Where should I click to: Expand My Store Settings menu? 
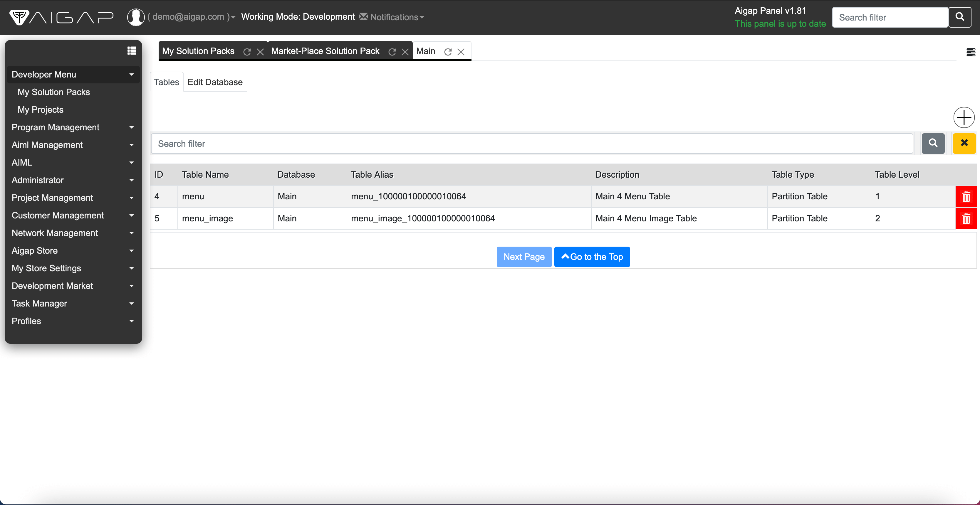point(73,268)
